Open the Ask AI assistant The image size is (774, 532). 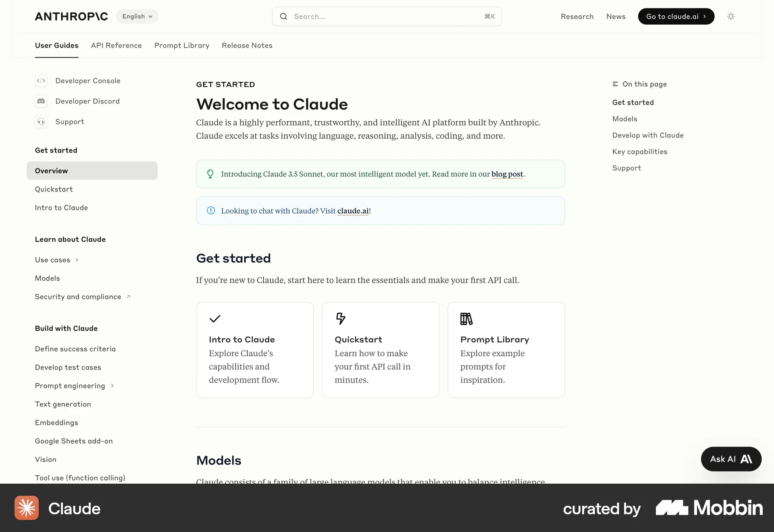pos(731,459)
